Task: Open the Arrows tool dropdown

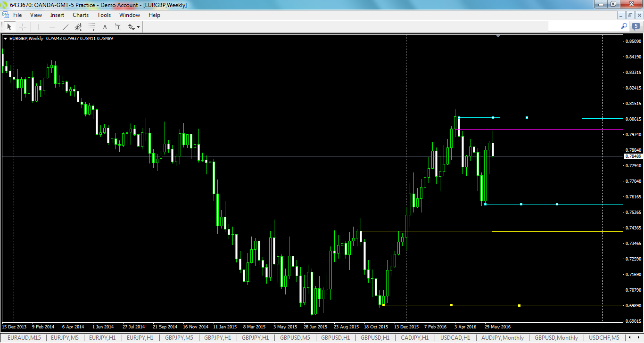Action: (138, 27)
